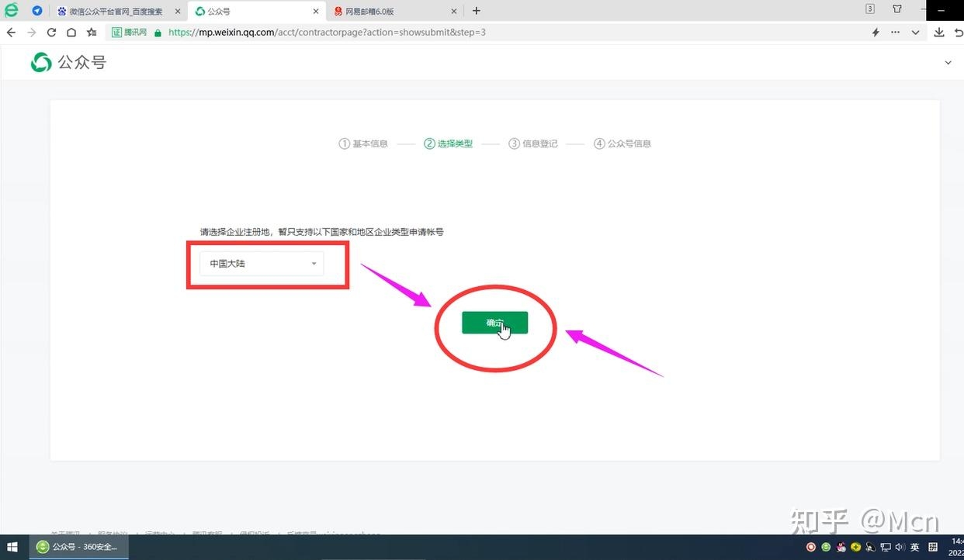Click the 腾讯网 badge in the address bar

128,32
